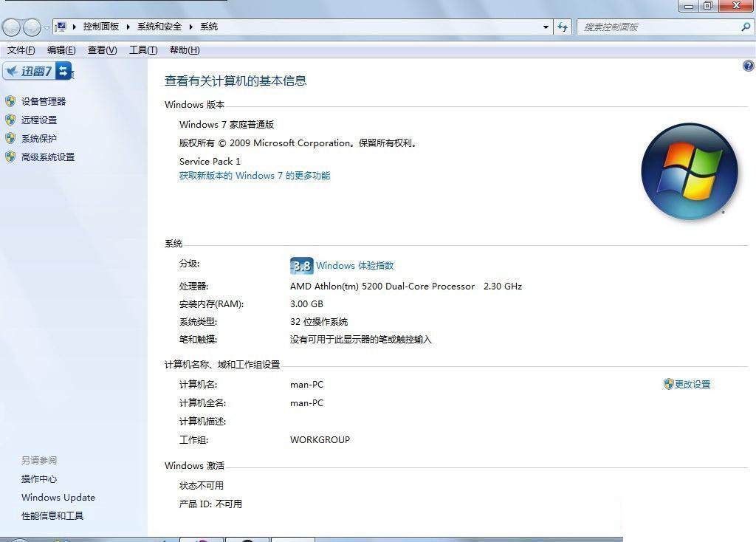Click shield icon beside 系统保护
756x542 pixels.
coord(10,138)
